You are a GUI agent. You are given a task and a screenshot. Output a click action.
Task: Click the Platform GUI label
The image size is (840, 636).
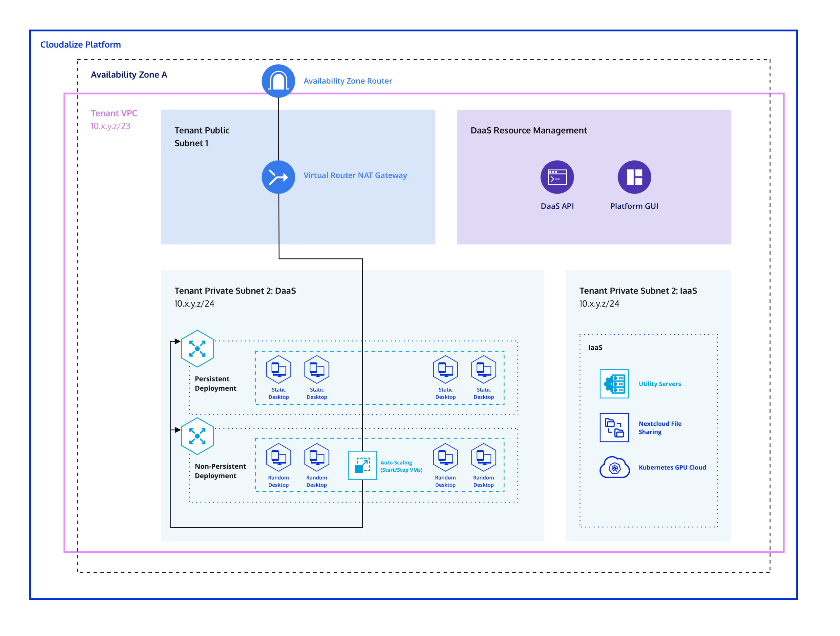pos(634,206)
